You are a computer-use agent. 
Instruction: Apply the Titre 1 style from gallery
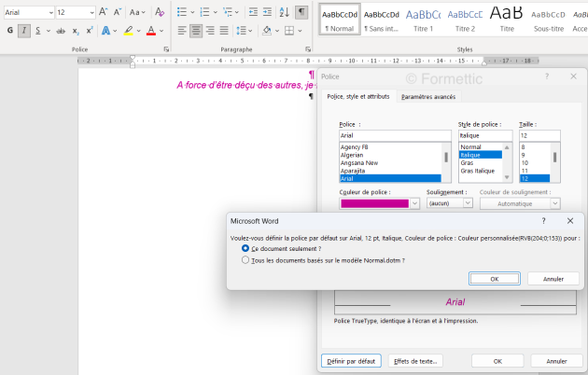[x=423, y=19]
